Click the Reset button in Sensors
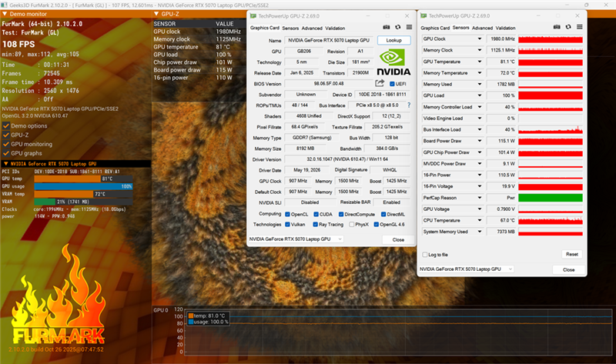The width and height of the screenshot is (616, 364). coord(572,255)
